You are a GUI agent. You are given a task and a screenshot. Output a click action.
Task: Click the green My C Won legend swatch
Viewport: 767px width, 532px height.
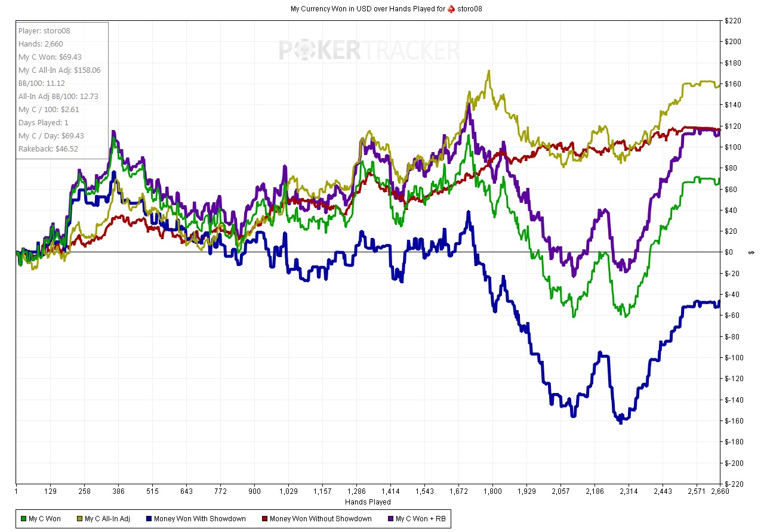coord(23,519)
